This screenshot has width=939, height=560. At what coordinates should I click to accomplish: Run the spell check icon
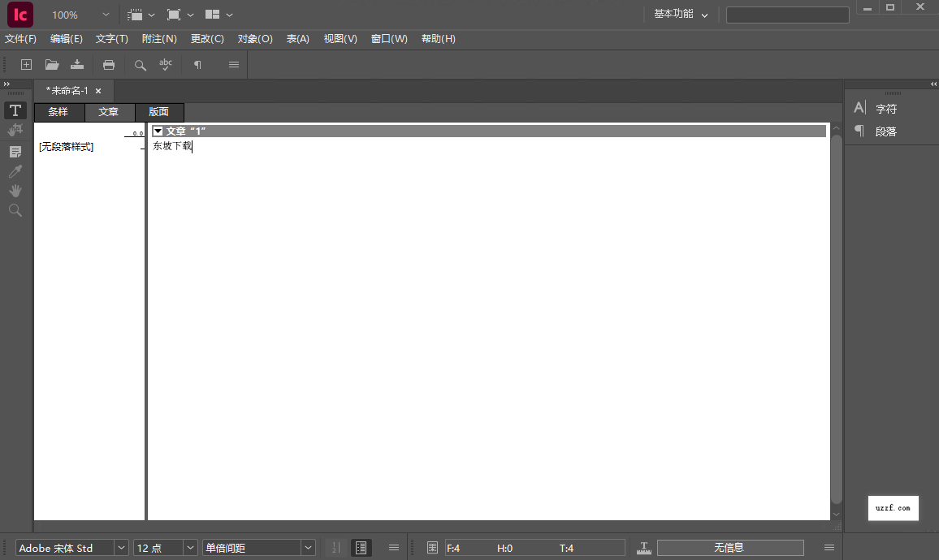coord(165,64)
